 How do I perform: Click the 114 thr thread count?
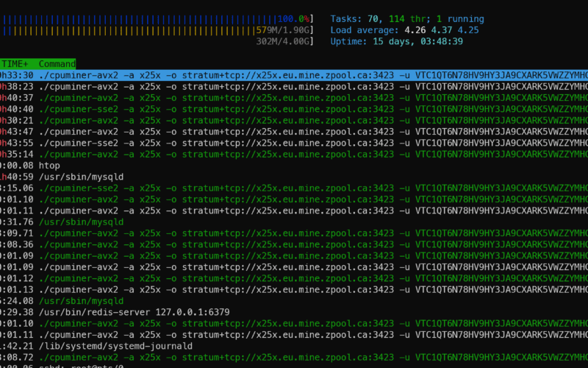[x=409, y=19]
